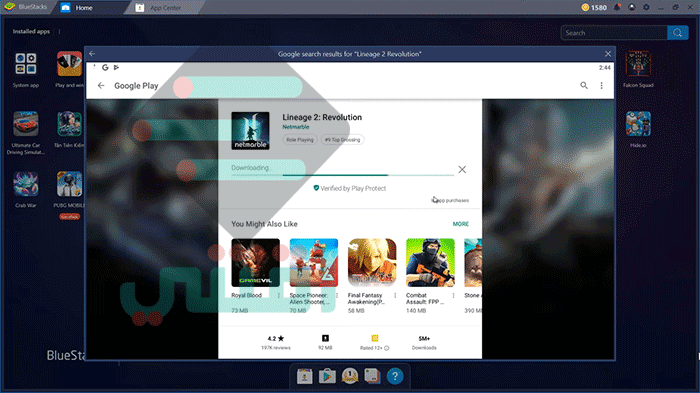The image size is (700, 393).
Task: Click the 5M+ Downloads stat
Action: pyautogui.click(x=424, y=342)
